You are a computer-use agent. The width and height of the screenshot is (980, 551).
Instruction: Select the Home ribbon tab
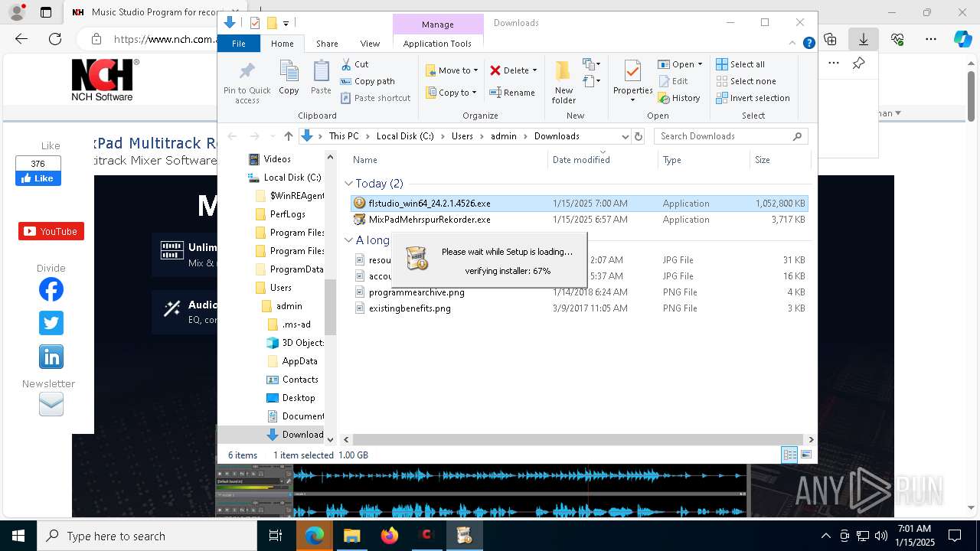282,44
